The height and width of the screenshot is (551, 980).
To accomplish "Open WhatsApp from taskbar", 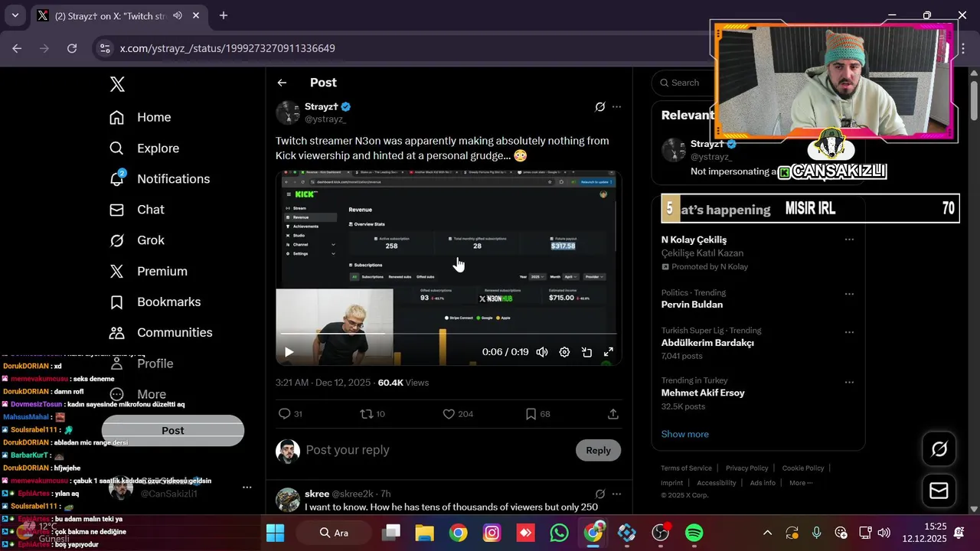I will pos(560,533).
